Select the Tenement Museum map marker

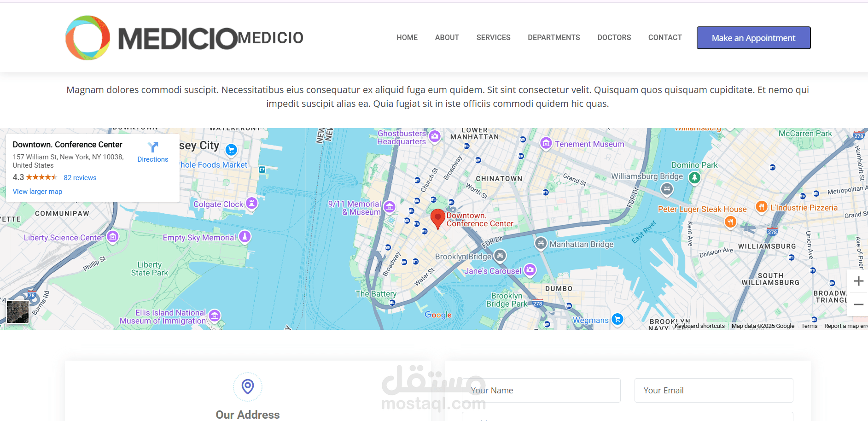coord(546,143)
